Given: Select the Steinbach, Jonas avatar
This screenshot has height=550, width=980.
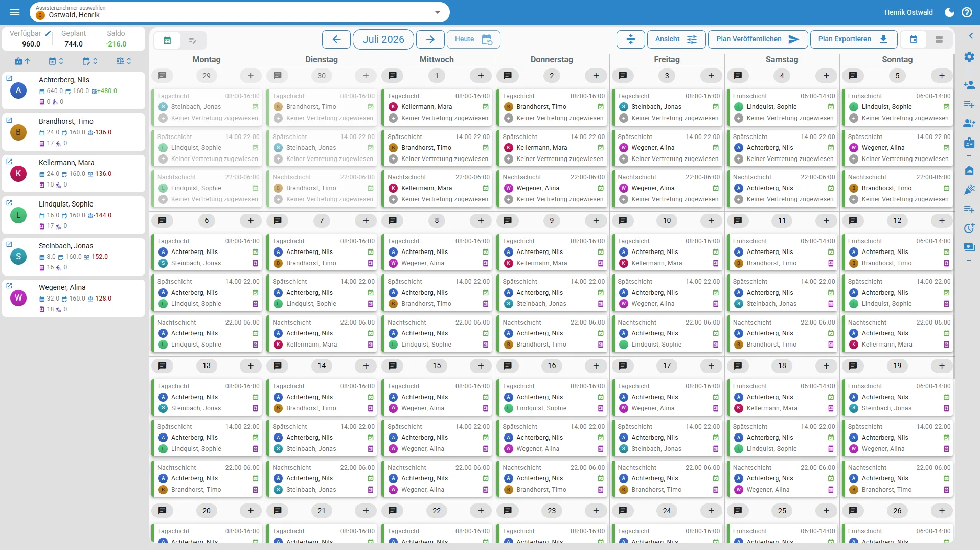Looking at the screenshot, I should [x=18, y=257].
